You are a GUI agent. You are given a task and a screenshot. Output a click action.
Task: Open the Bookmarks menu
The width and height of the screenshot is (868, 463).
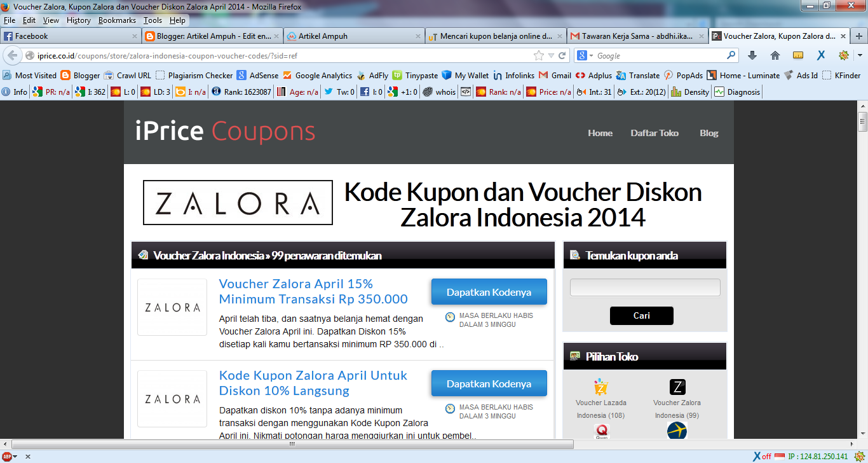tap(117, 20)
